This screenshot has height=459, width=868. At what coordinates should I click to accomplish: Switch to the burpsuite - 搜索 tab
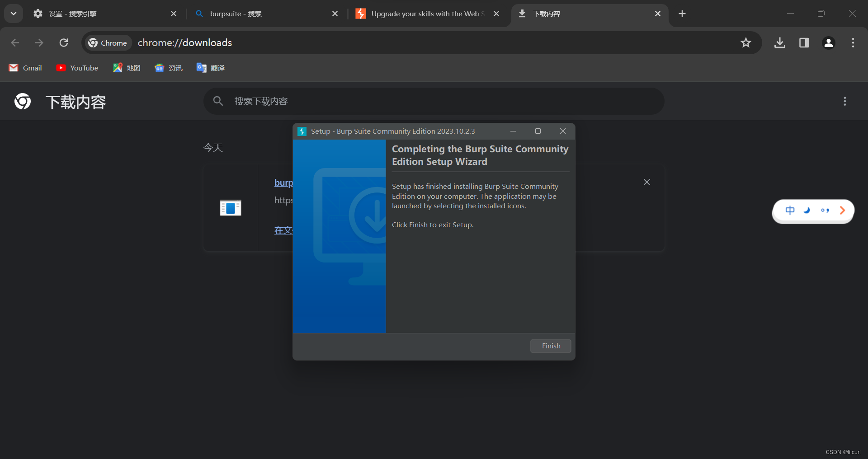pos(267,14)
